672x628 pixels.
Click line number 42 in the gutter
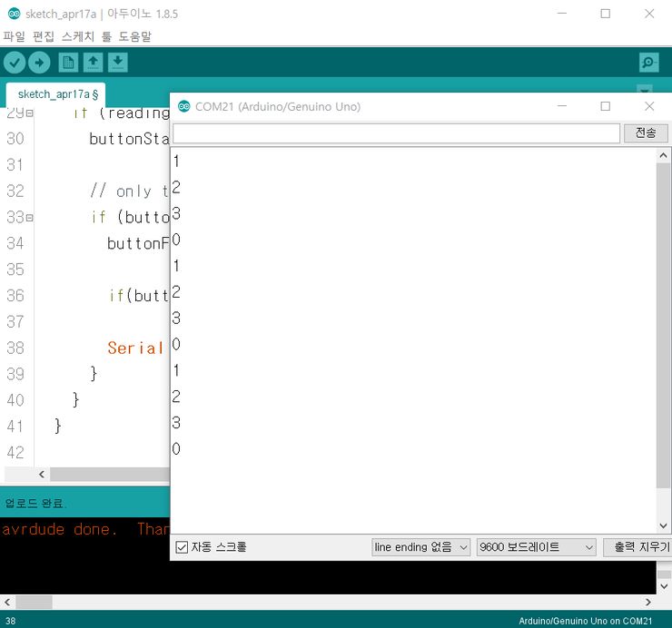(x=15, y=453)
